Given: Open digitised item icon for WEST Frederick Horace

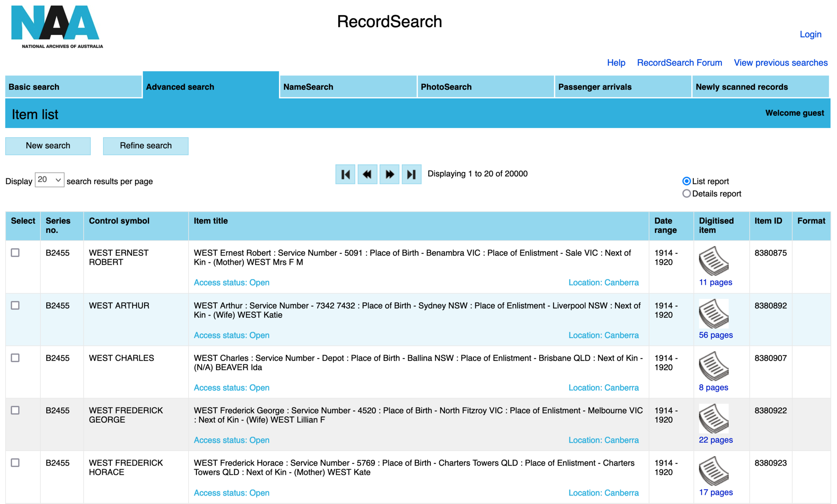Looking at the screenshot, I should pyautogui.click(x=713, y=471).
